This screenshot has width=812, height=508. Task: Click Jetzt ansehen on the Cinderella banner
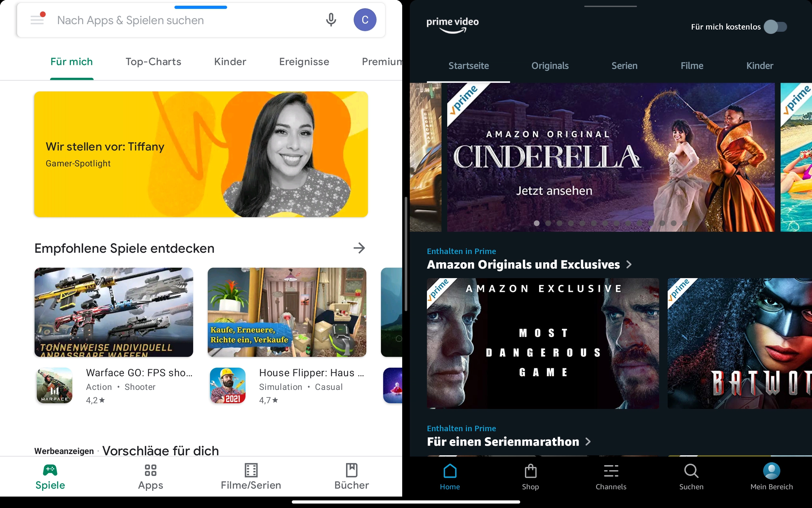click(554, 191)
